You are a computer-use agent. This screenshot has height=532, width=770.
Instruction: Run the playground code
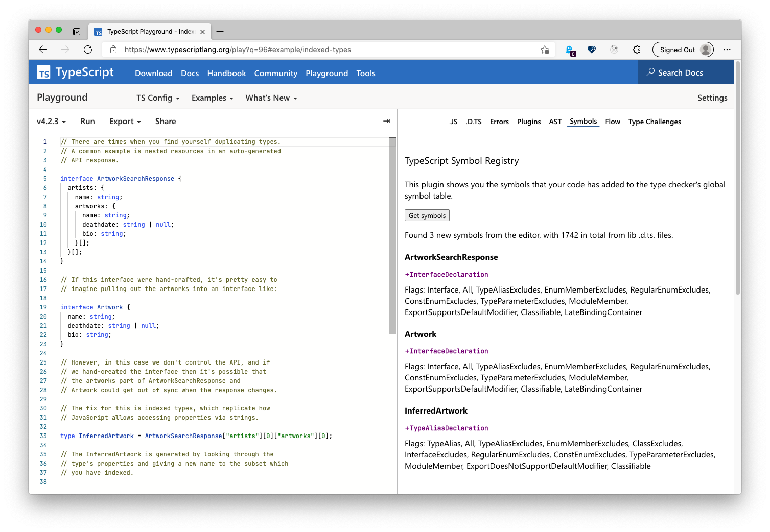pos(87,122)
